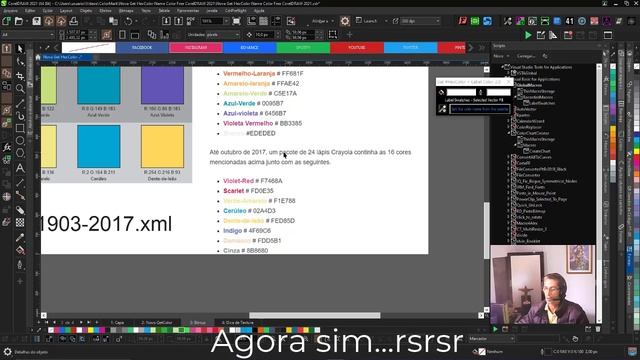640x360 pixels.
Task: Select the Quick_UnLock script
Action: (x=529, y=205)
